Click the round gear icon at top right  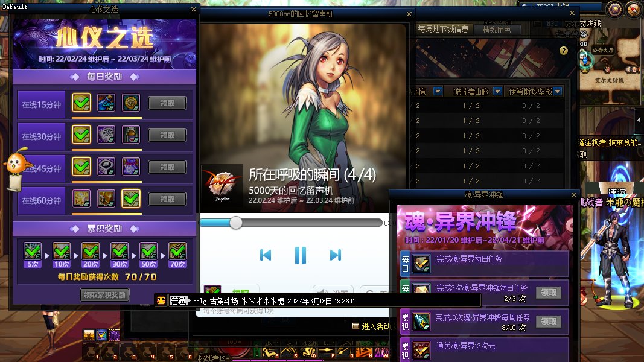pyautogui.click(x=614, y=9)
